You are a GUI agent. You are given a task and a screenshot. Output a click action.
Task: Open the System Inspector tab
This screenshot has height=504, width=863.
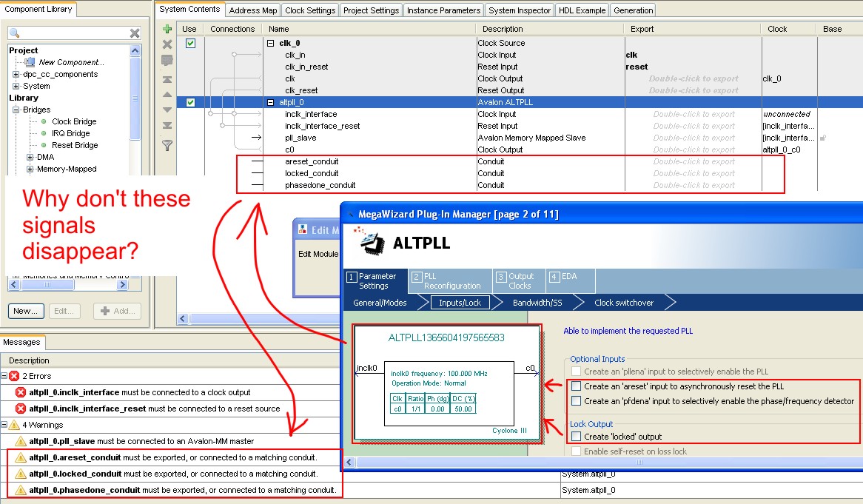pos(520,10)
